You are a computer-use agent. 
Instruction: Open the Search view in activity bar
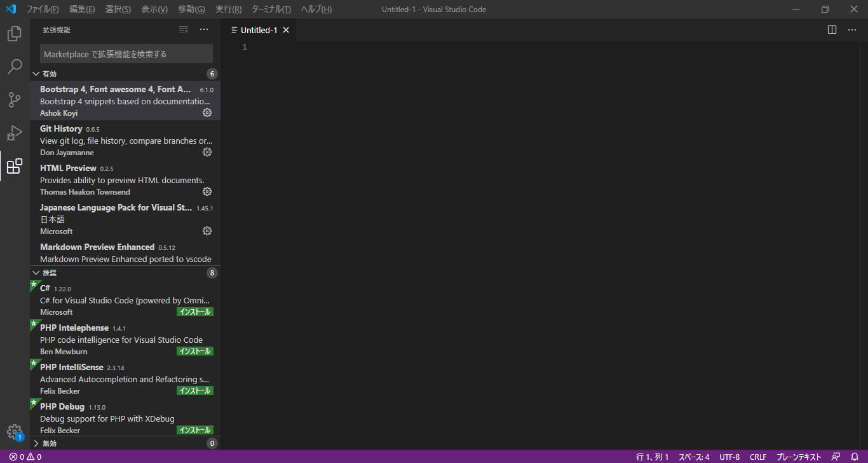click(15, 67)
